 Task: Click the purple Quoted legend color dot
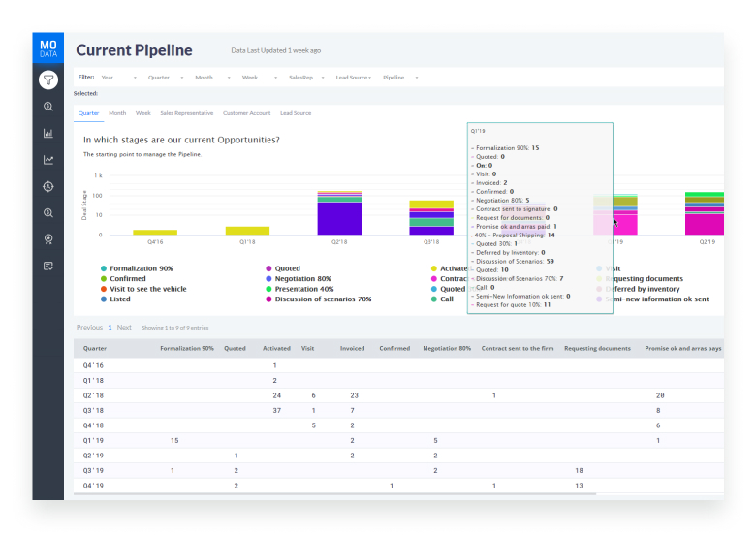tap(268, 268)
